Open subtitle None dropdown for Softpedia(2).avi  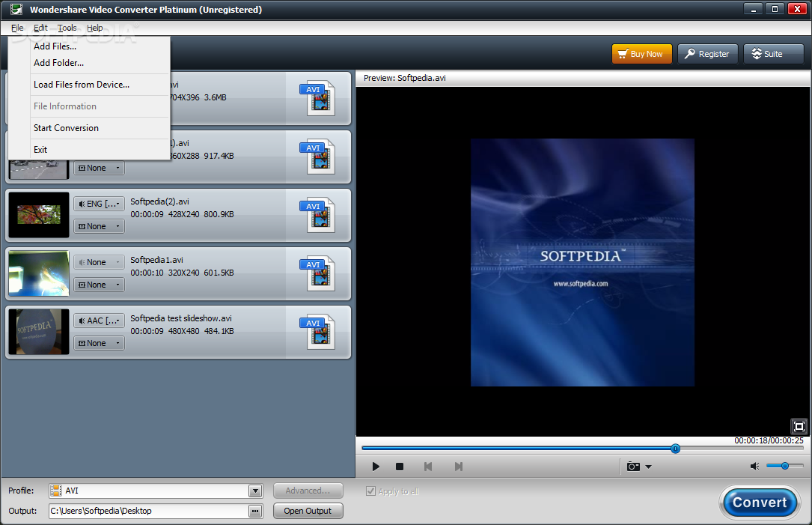(99, 226)
